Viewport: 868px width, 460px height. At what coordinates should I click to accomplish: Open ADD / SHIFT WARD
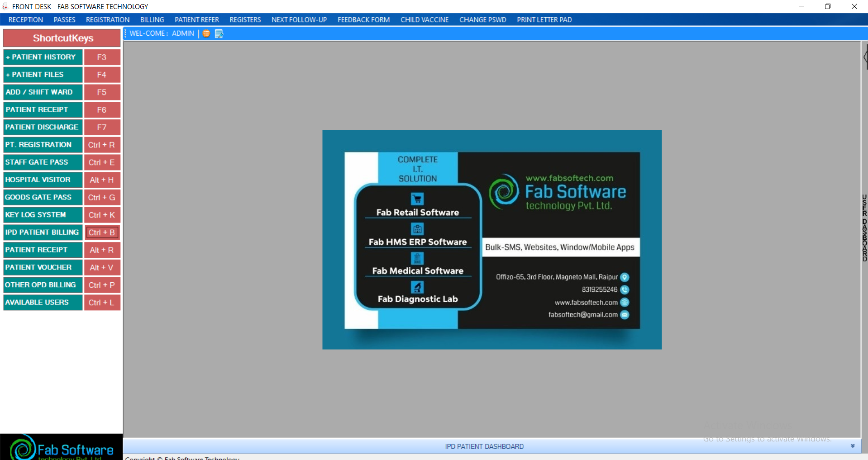[43, 92]
